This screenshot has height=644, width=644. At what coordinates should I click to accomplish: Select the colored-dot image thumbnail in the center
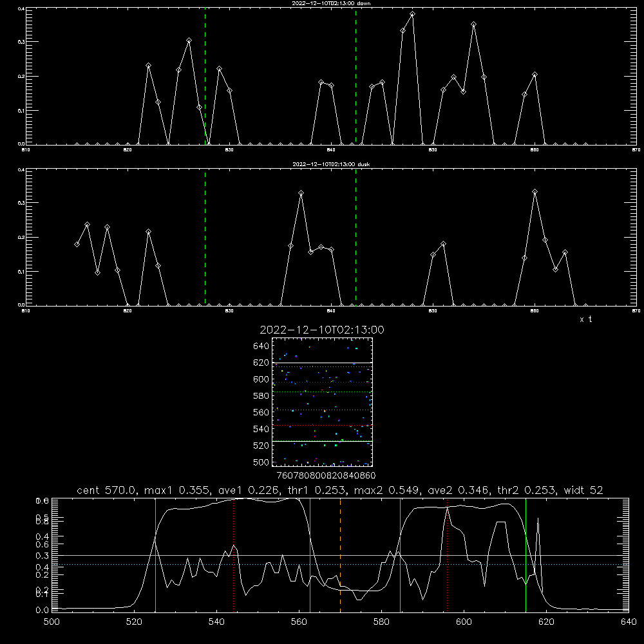tap(322, 402)
